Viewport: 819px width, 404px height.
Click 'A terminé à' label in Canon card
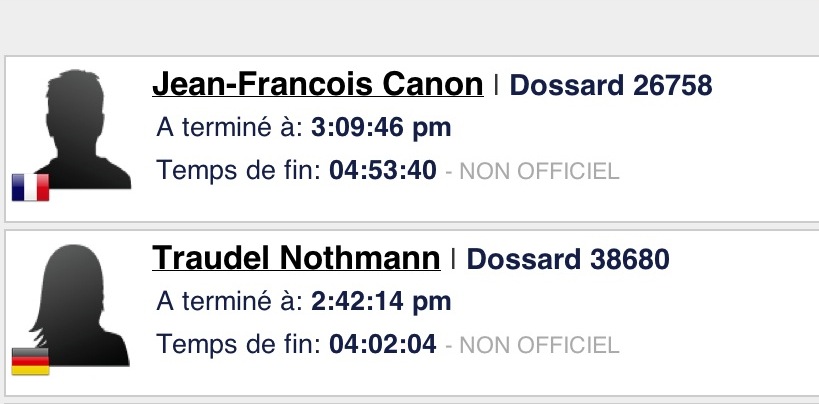(230, 127)
